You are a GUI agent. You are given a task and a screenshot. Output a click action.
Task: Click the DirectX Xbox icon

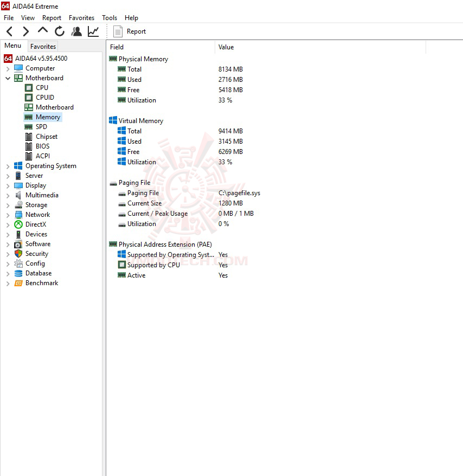[18, 224]
